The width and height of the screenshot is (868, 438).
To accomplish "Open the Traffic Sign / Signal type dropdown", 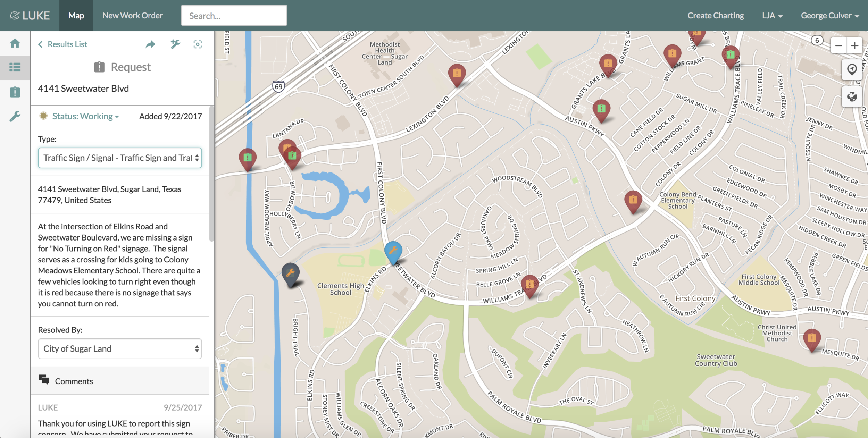I will 120,158.
